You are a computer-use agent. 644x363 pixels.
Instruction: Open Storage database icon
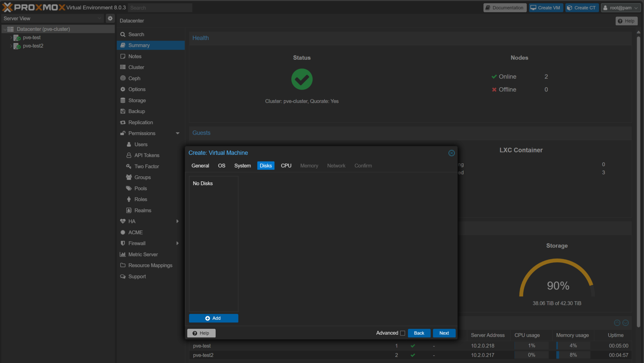[x=123, y=100]
